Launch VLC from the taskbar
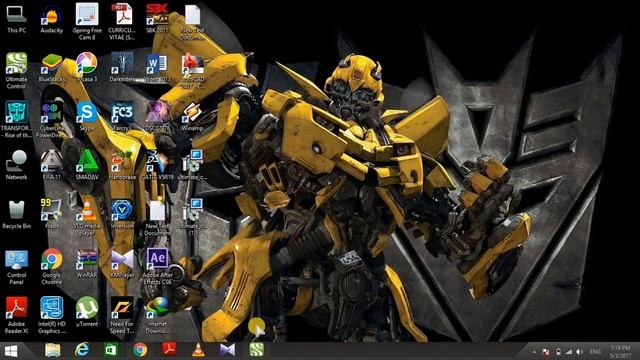The width and height of the screenshot is (640, 360). point(198,350)
